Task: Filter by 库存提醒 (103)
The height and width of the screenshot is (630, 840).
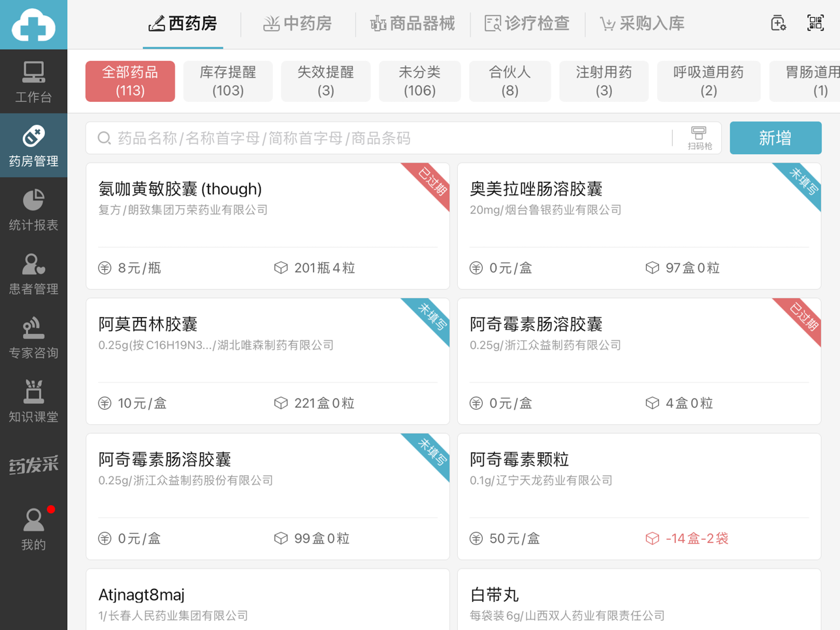Action: click(227, 81)
